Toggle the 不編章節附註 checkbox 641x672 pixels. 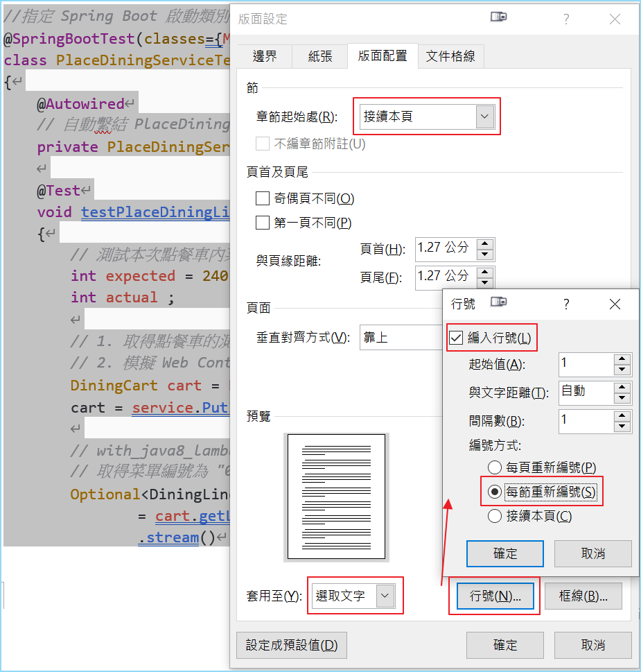click(263, 144)
